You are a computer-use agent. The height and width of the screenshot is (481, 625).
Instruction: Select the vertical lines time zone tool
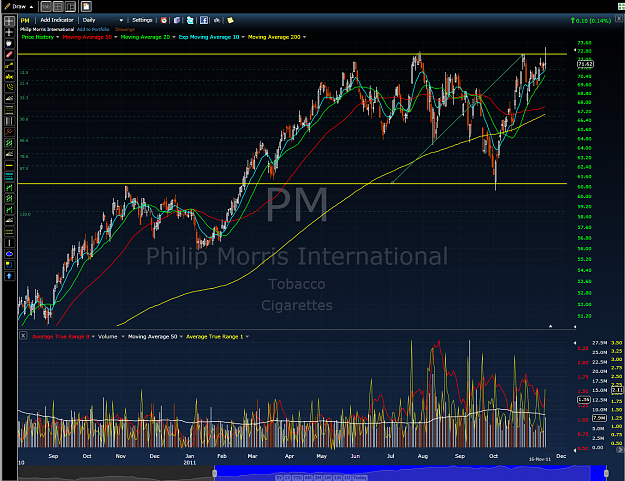click(9, 121)
